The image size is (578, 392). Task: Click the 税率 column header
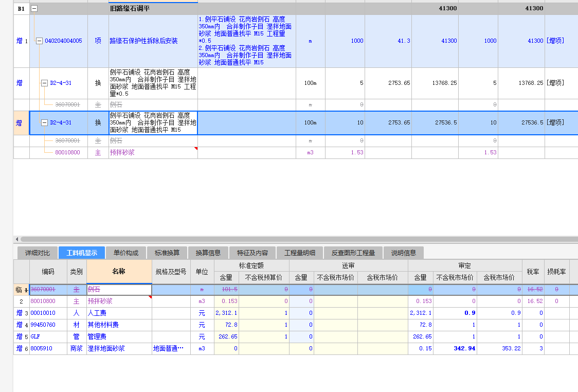click(x=533, y=272)
